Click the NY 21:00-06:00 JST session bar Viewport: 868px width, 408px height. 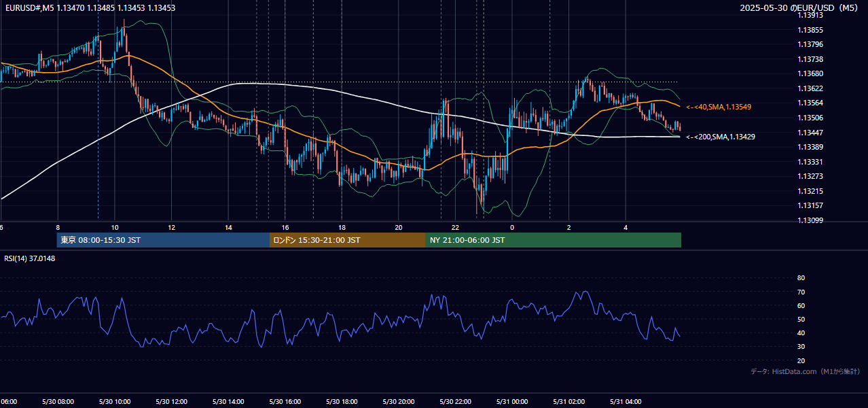coord(554,240)
